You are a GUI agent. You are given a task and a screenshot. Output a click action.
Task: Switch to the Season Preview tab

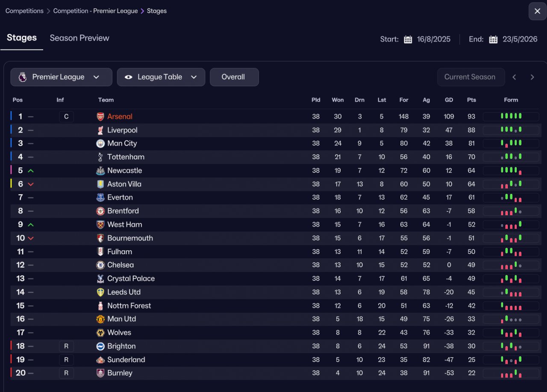click(79, 38)
